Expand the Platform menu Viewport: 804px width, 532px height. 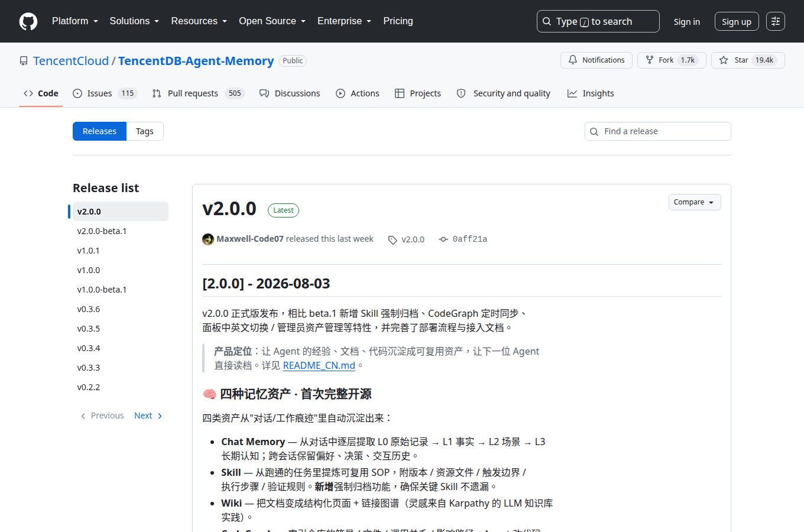pyautogui.click(x=75, y=21)
